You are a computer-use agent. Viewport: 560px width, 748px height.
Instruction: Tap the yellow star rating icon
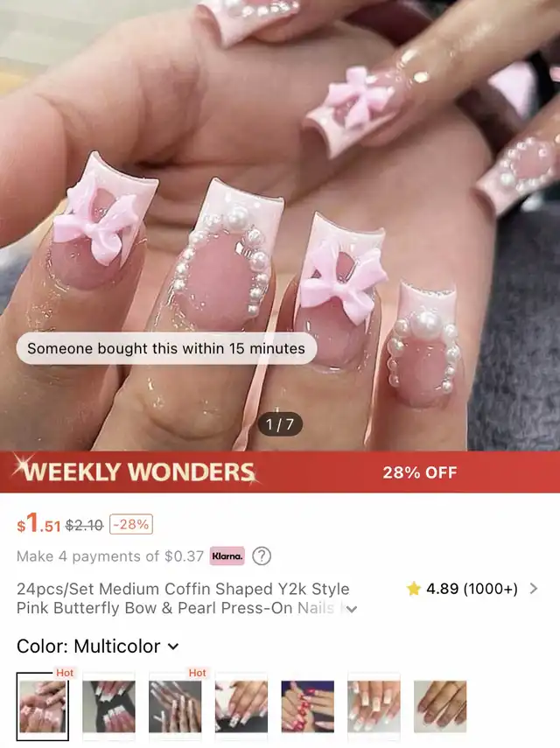(x=414, y=589)
